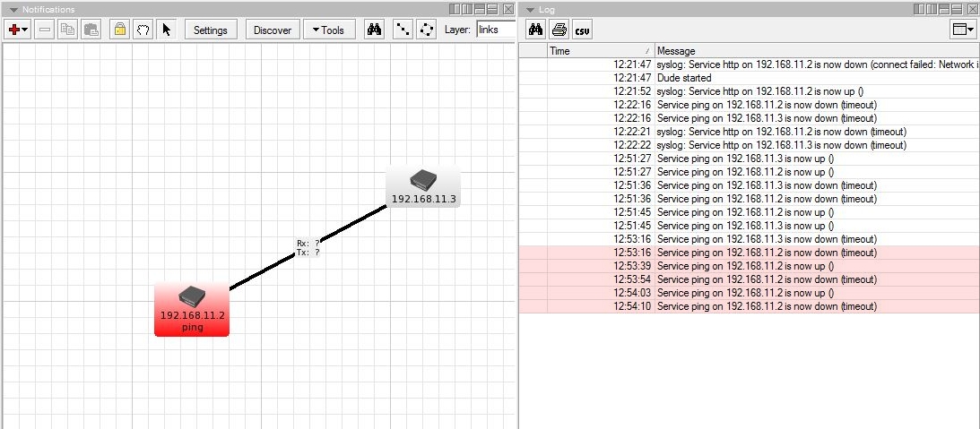Close the Log pane
Image resolution: width=980 pixels, height=429 pixels.
coord(973,9)
